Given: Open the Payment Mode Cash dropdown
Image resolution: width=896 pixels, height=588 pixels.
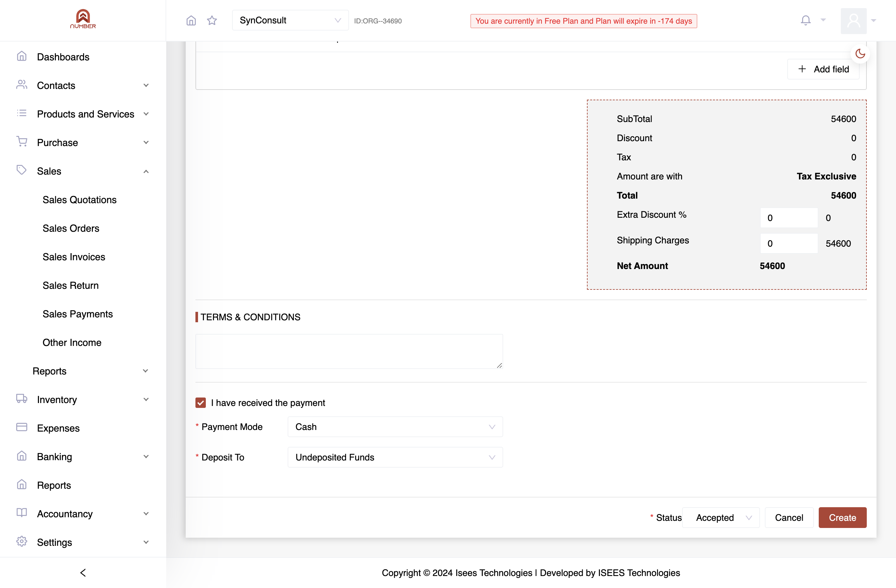Looking at the screenshot, I should (x=395, y=427).
